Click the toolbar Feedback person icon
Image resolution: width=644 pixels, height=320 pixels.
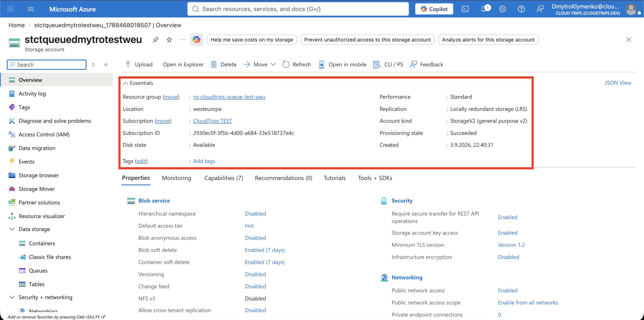(414, 64)
